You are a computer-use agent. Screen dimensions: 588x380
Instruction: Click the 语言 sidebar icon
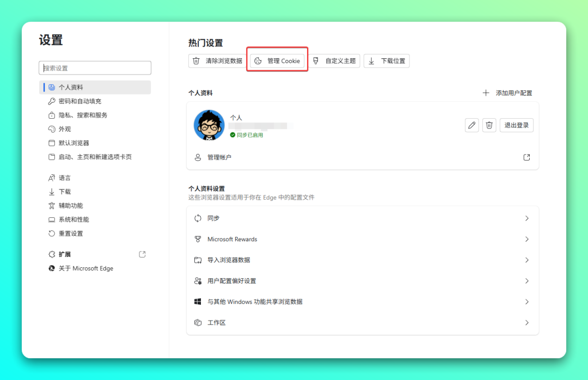point(52,178)
